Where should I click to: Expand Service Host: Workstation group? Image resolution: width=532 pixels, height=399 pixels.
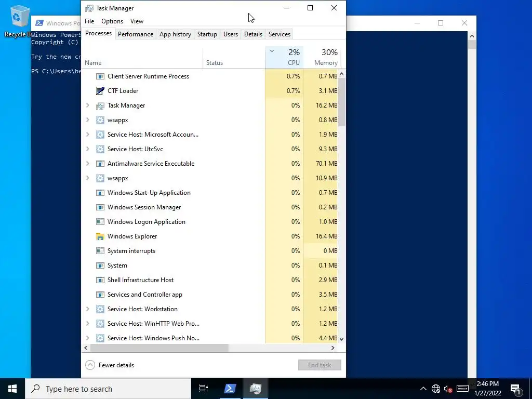pos(87,309)
